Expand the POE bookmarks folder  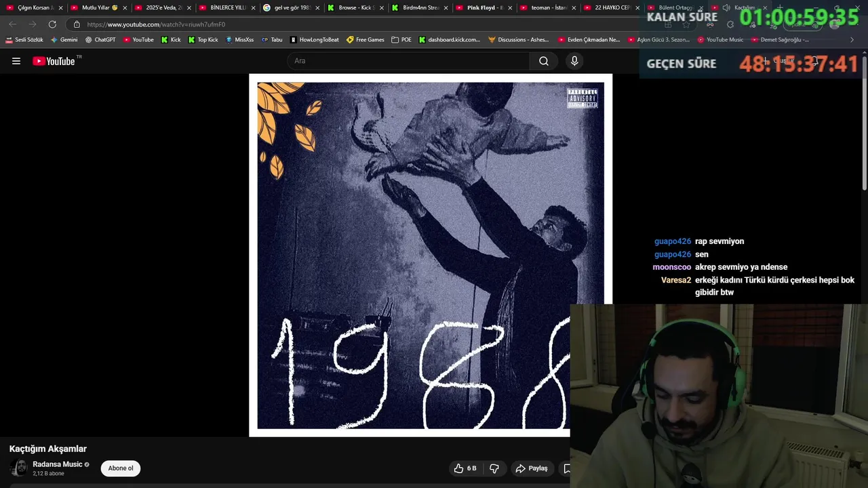click(x=401, y=40)
